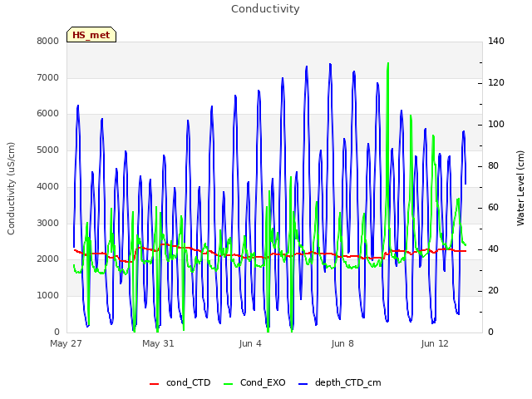Click the 1000 left axis value

pos(48,296)
